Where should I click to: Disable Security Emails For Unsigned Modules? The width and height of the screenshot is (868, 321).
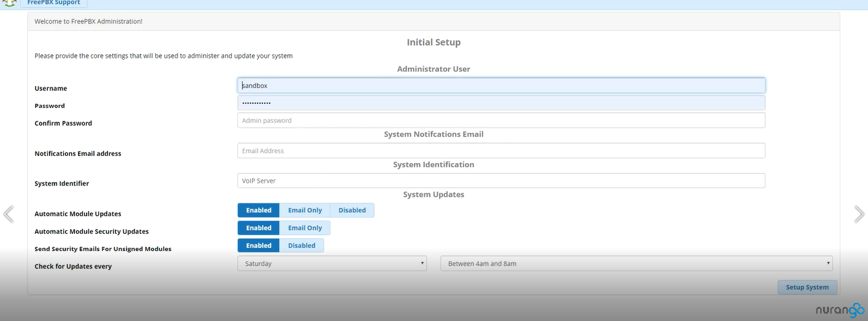(x=302, y=245)
